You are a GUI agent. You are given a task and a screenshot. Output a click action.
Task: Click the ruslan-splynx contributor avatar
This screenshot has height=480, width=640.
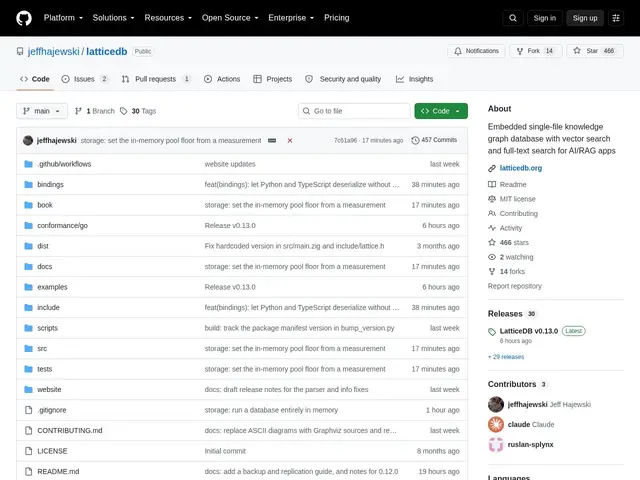point(496,444)
